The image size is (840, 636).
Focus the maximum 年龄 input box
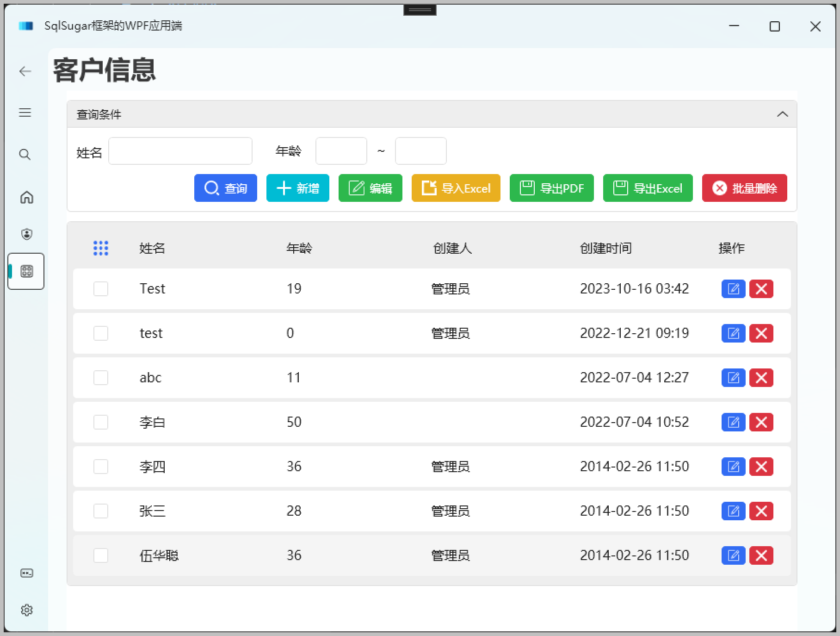tap(421, 151)
